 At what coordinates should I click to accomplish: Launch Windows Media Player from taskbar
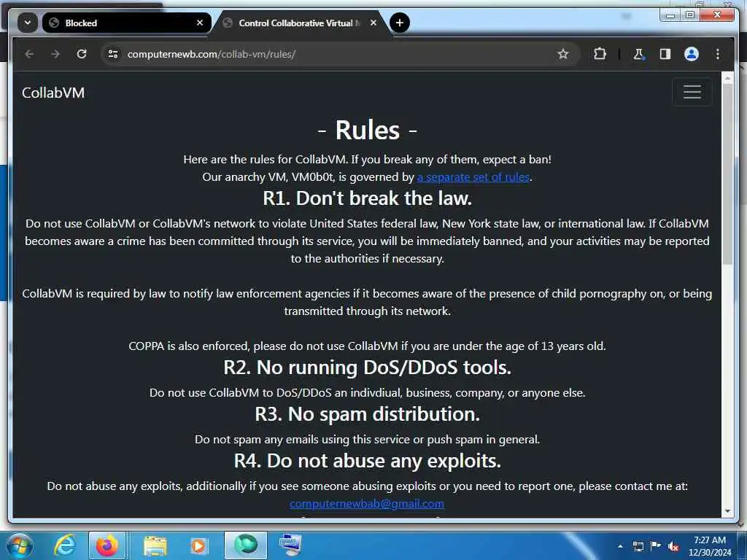[198, 545]
